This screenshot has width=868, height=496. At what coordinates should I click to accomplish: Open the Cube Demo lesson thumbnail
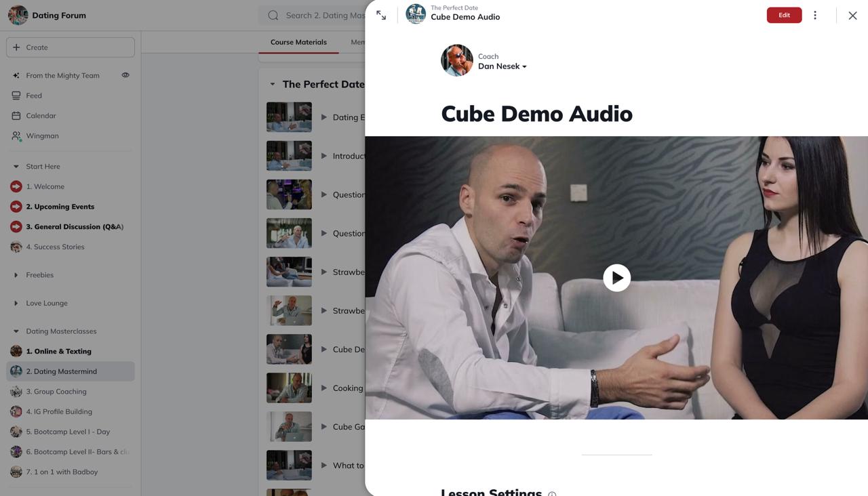click(289, 350)
